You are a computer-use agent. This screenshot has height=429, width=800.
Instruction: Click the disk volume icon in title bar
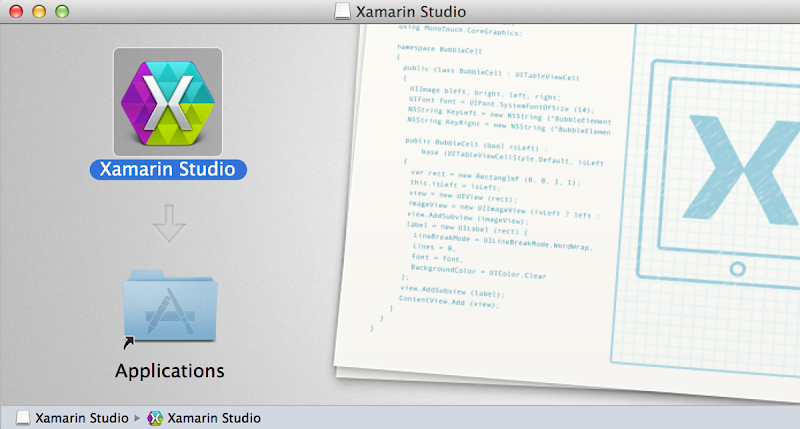[x=342, y=11]
